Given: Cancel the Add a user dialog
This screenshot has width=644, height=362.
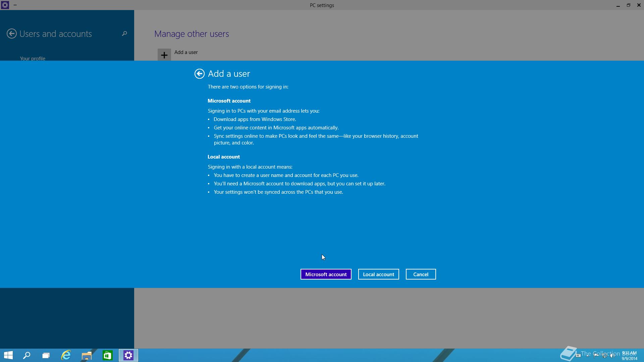Looking at the screenshot, I should pos(421,274).
